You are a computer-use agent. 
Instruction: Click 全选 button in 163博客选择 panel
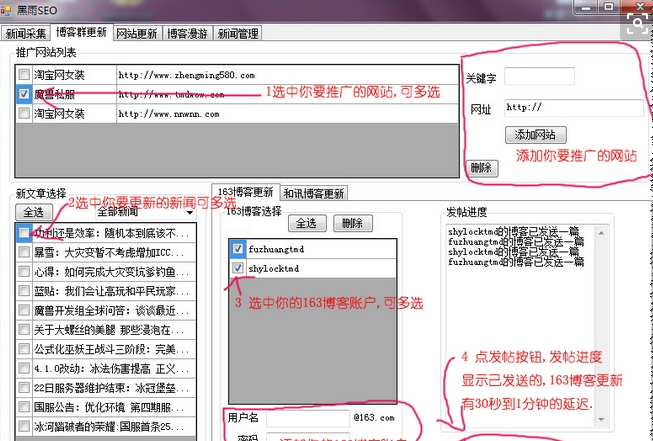click(307, 223)
